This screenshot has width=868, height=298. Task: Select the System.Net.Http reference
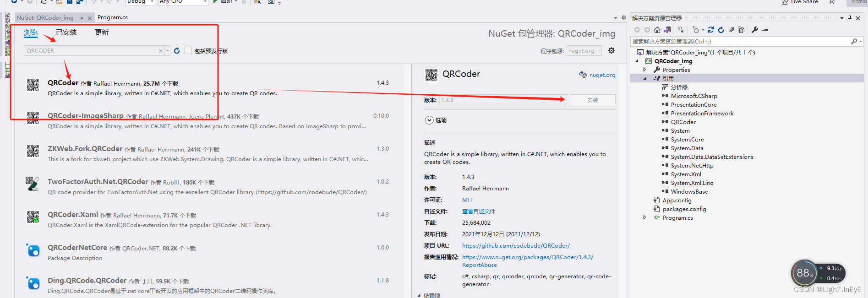tap(692, 166)
